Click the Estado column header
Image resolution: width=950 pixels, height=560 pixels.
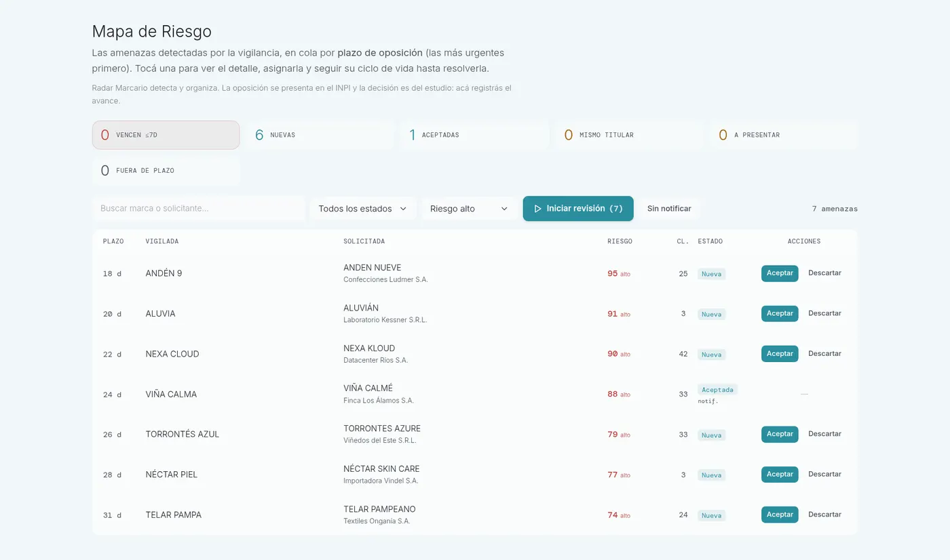coord(710,241)
